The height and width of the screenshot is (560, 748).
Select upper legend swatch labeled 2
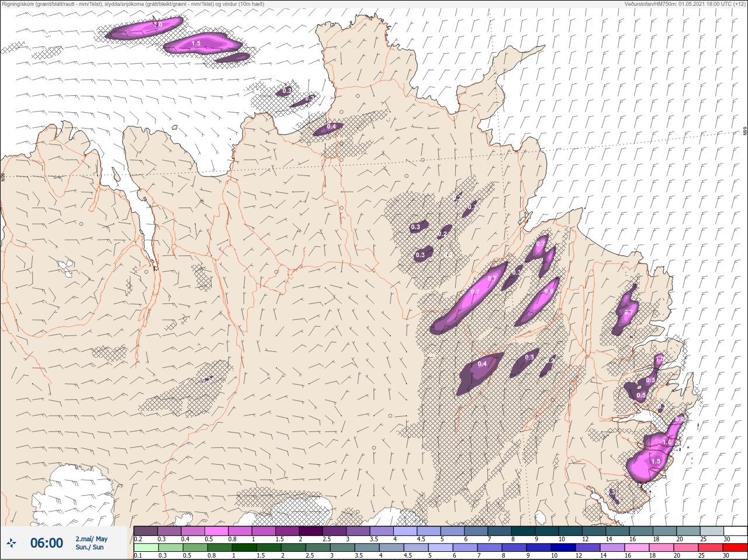[x=311, y=531]
